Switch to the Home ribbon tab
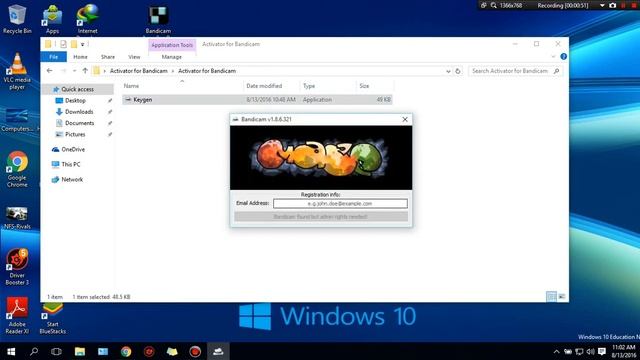 point(80,57)
